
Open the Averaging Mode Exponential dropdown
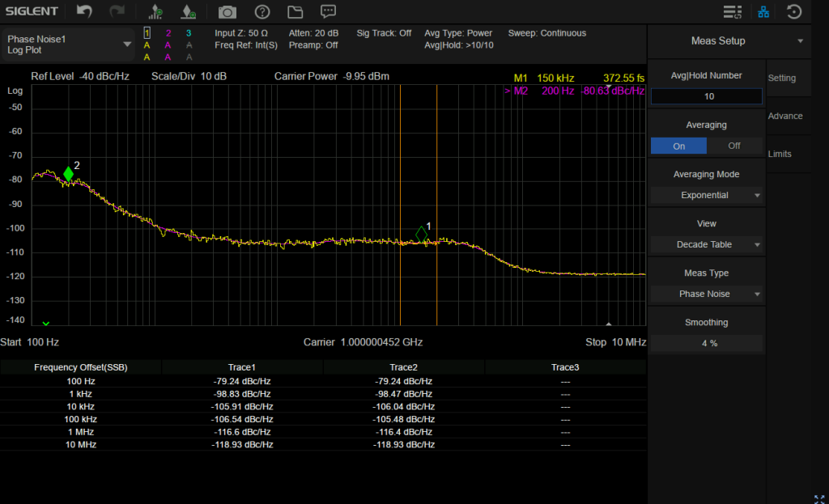(707, 195)
